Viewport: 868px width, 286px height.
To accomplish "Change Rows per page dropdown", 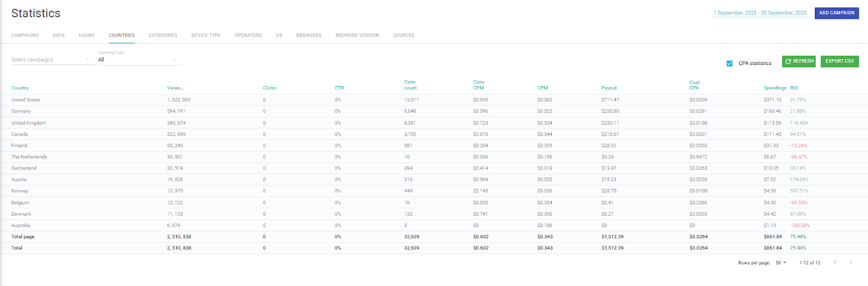I will coord(781,263).
